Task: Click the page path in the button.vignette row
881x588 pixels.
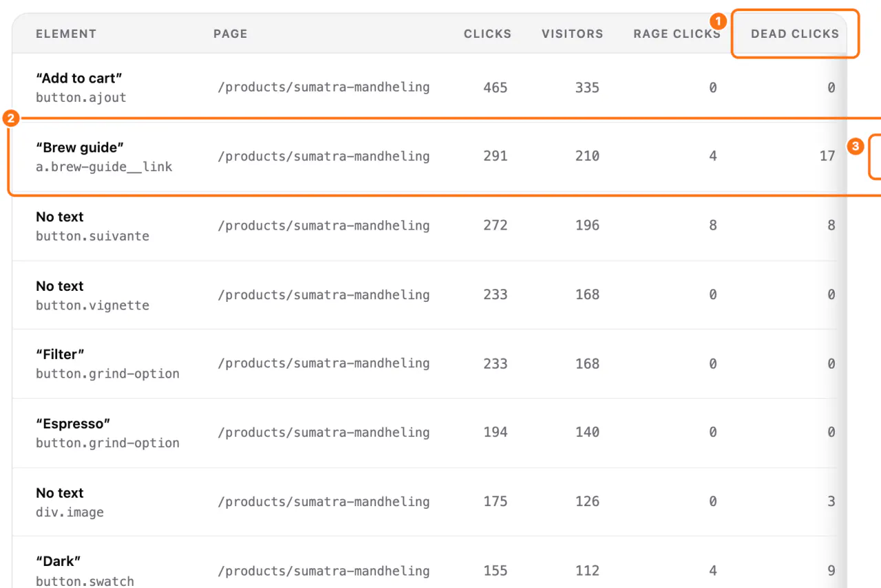Action: click(x=323, y=295)
